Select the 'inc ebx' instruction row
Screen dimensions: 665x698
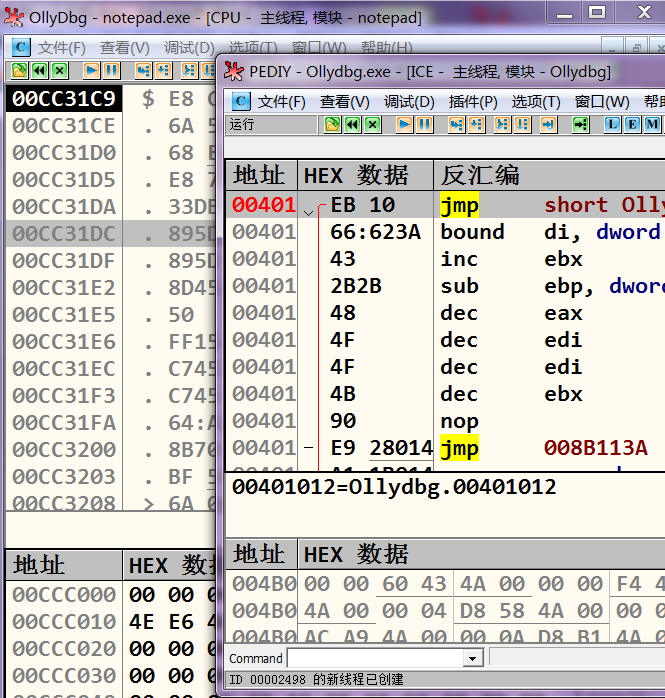(445, 259)
